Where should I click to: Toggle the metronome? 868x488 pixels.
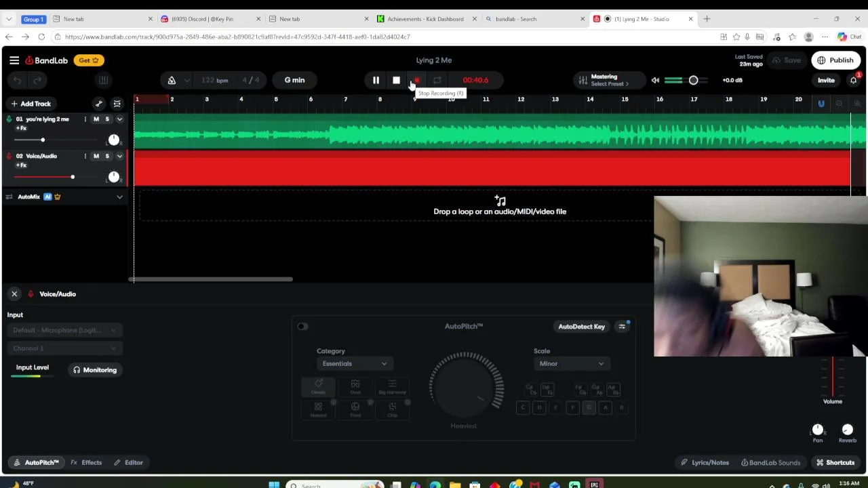(x=172, y=81)
